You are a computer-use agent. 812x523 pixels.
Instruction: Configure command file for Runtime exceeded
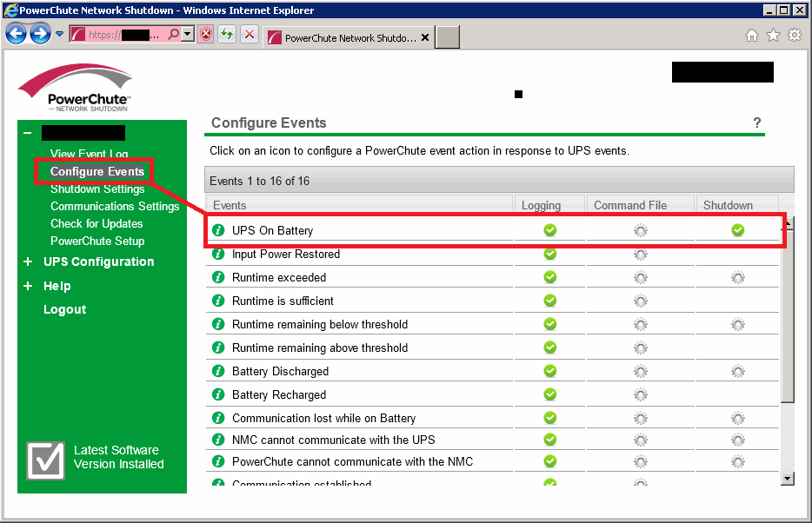(641, 278)
